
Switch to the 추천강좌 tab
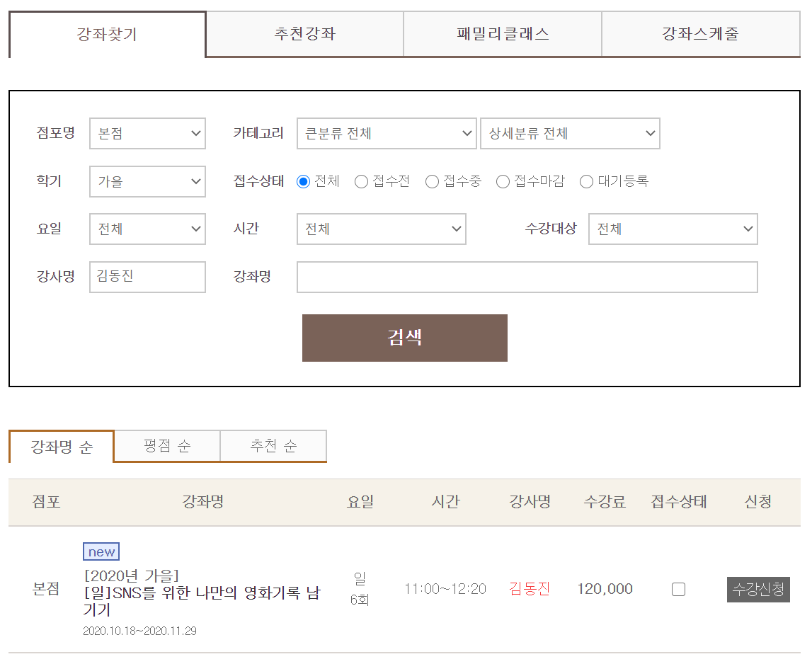point(304,33)
